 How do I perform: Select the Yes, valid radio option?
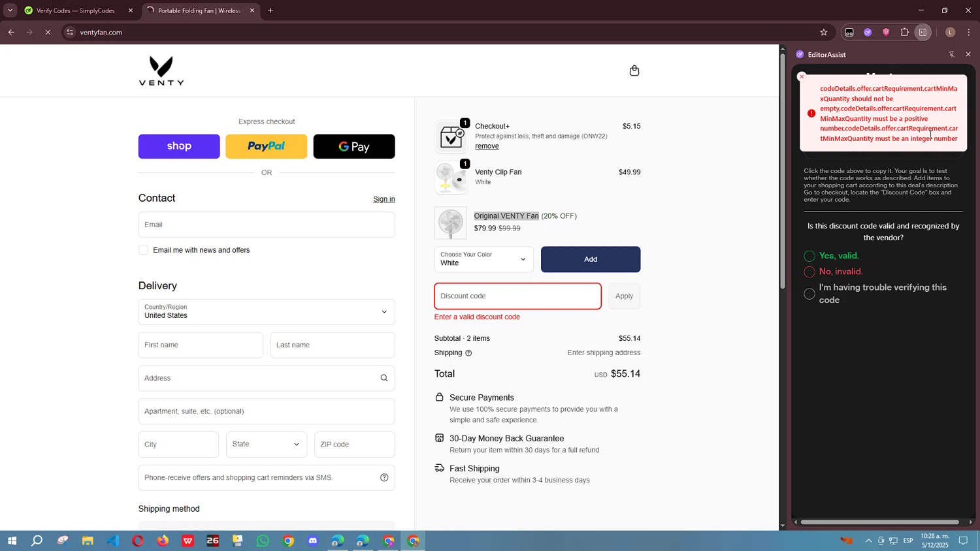coord(809,256)
